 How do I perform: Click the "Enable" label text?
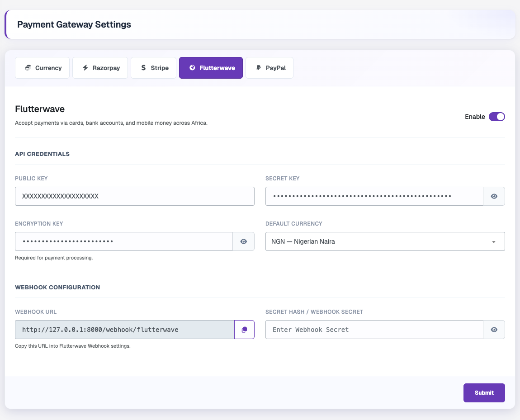(x=475, y=117)
